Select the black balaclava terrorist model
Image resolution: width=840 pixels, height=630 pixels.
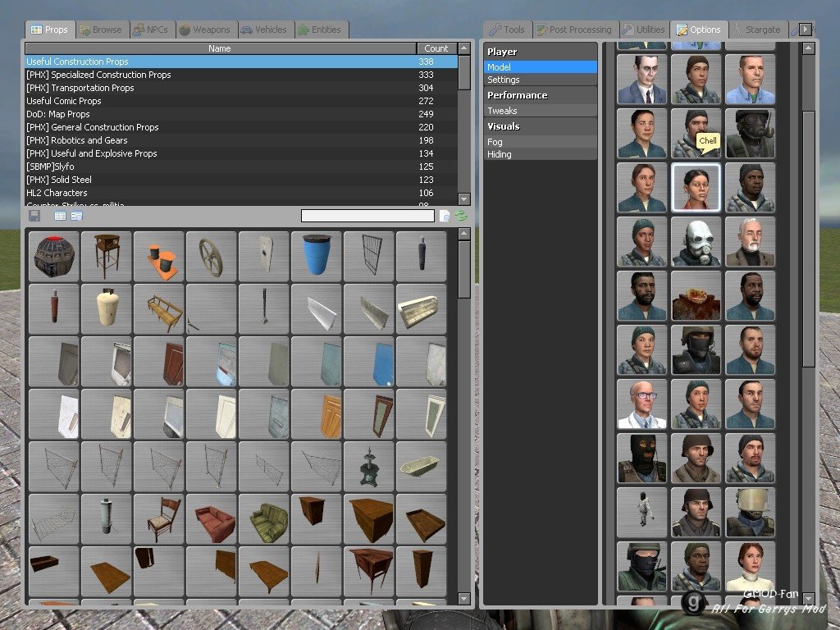coord(641,458)
